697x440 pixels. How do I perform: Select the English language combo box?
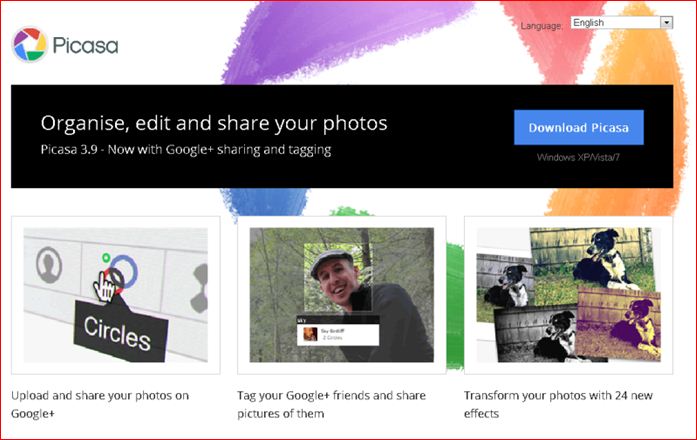pos(621,22)
